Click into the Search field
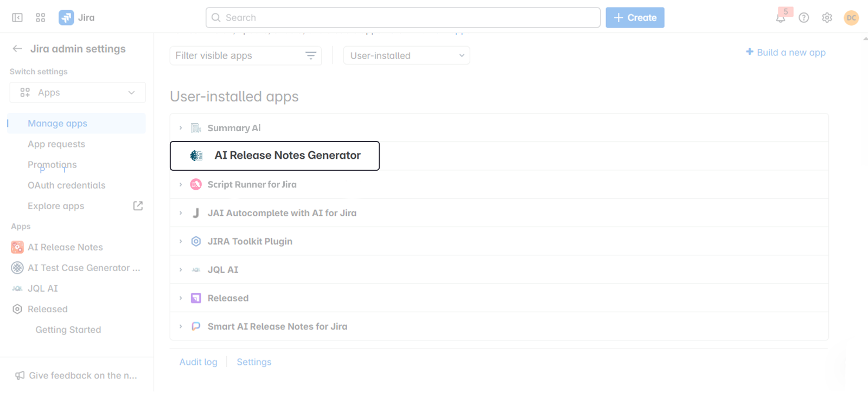Viewport: 868px width, 399px height. [403, 18]
